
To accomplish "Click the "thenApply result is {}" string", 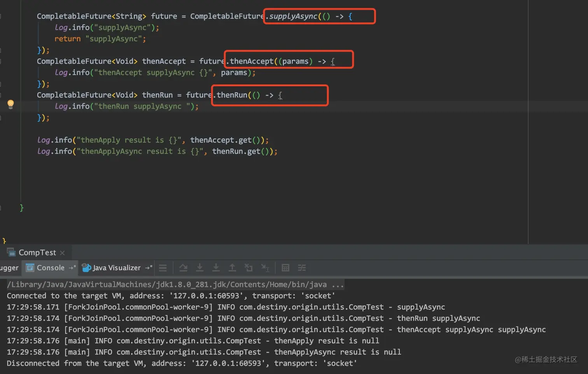I will [129, 140].
